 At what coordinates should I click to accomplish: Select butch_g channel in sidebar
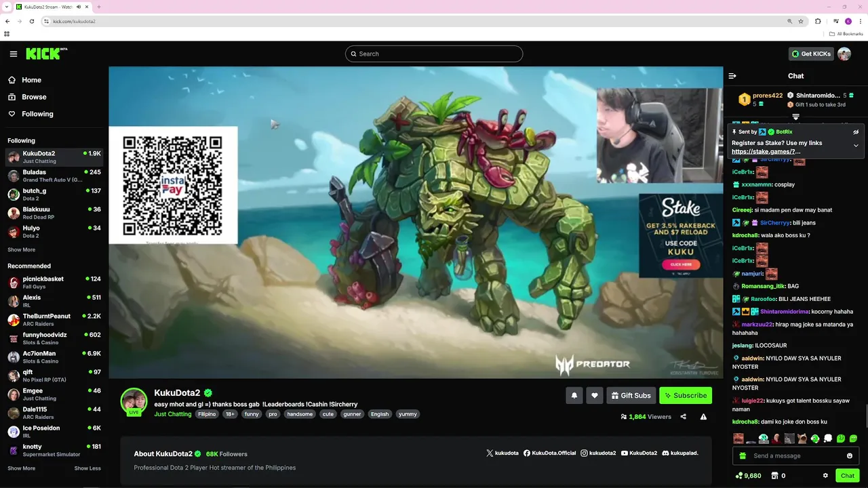pos(54,195)
